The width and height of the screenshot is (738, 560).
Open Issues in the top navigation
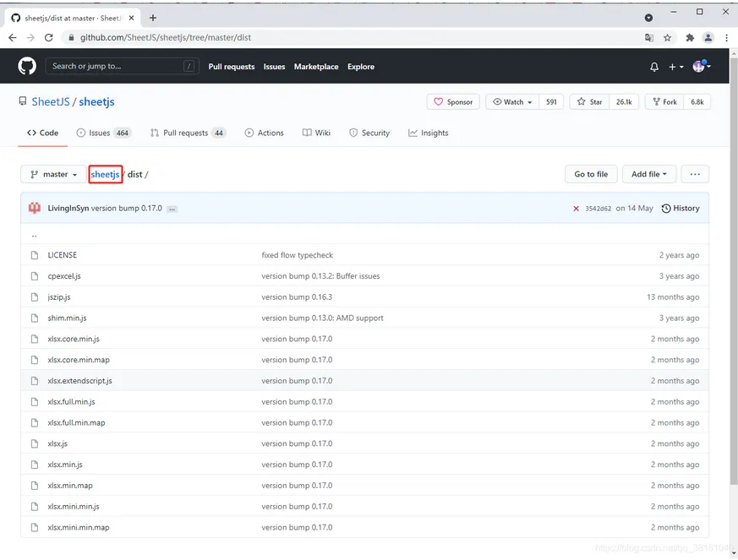point(275,67)
